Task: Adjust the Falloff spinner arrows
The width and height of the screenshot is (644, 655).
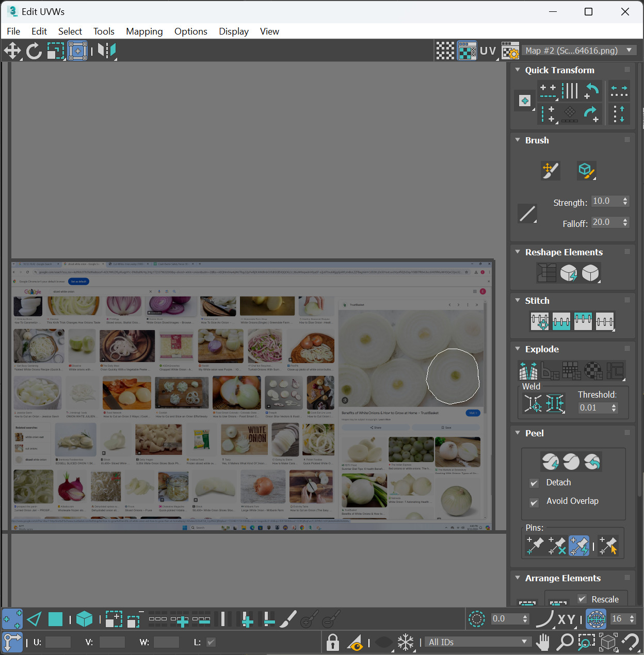Action: pyautogui.click(x=625, y=222)
